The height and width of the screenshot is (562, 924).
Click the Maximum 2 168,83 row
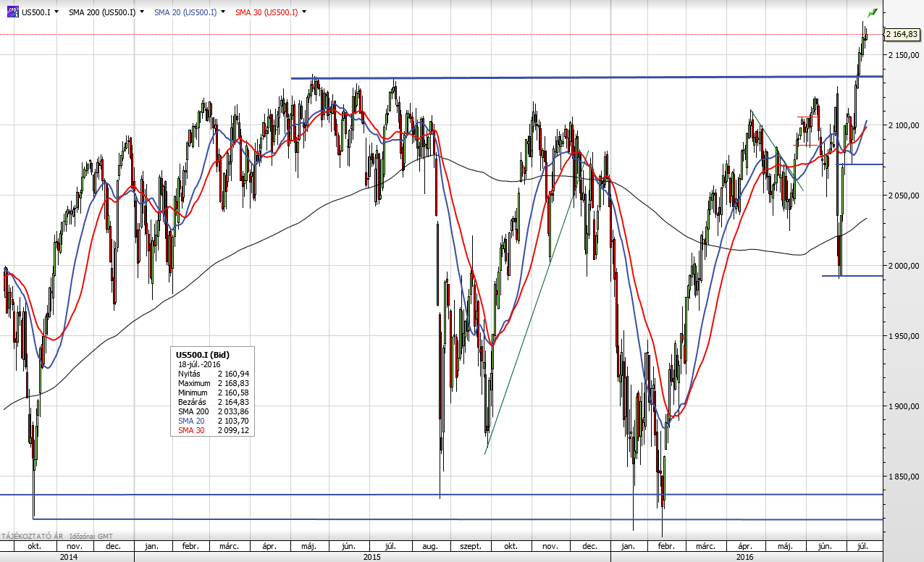tap(213, 383)
